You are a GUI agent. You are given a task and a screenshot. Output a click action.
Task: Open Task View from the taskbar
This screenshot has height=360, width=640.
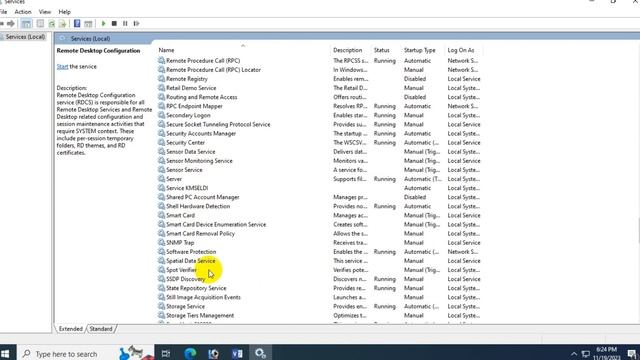[166, 353]
